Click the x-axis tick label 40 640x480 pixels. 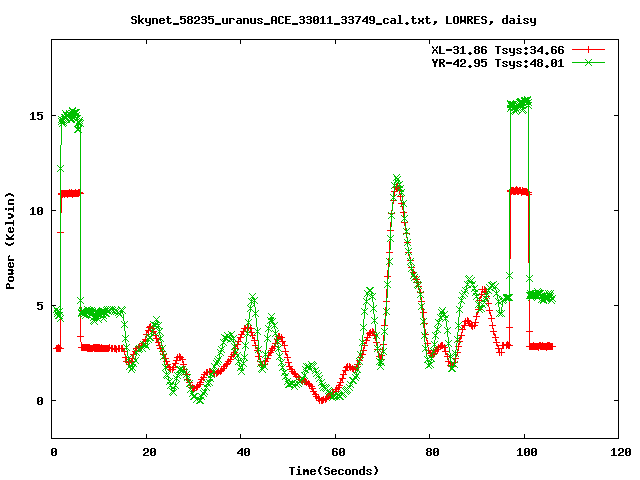tap(244, 452)
